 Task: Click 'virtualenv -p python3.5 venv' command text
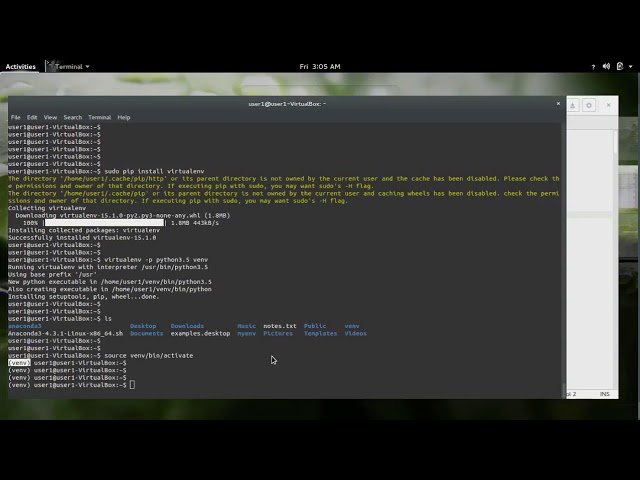[x=156, y=260]
